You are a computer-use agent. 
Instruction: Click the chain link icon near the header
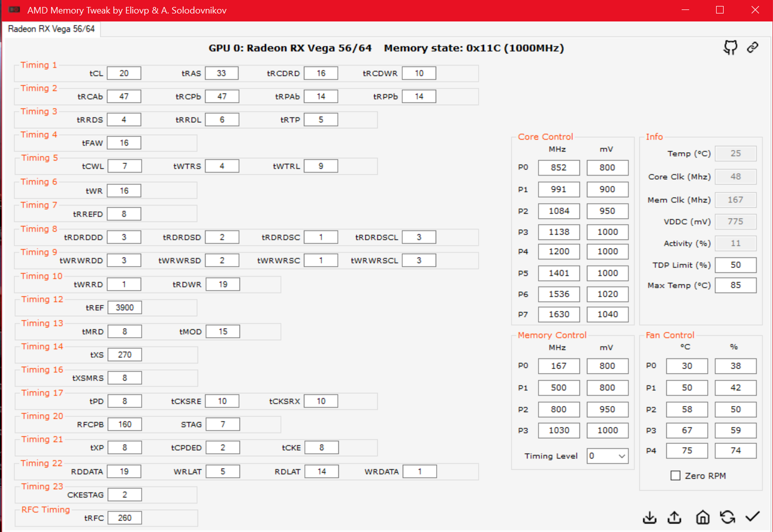[753, 47]
